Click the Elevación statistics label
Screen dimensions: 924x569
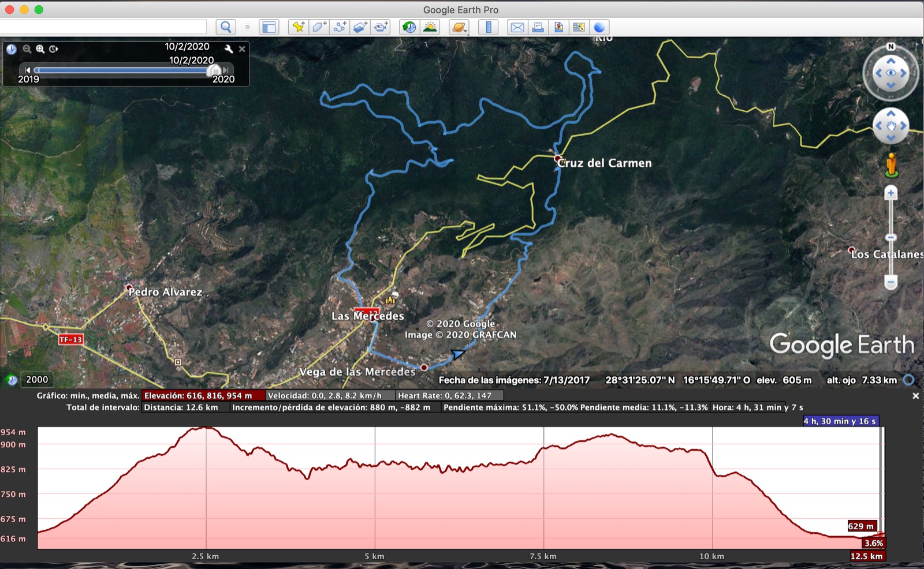coord(198,395)
